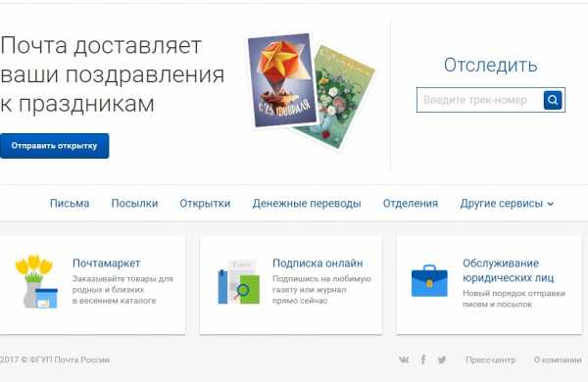The width and height of the screenshot is (588, 382).
Task: Click the 2017 ФГУП Почта России copyright
Action: 55,359
